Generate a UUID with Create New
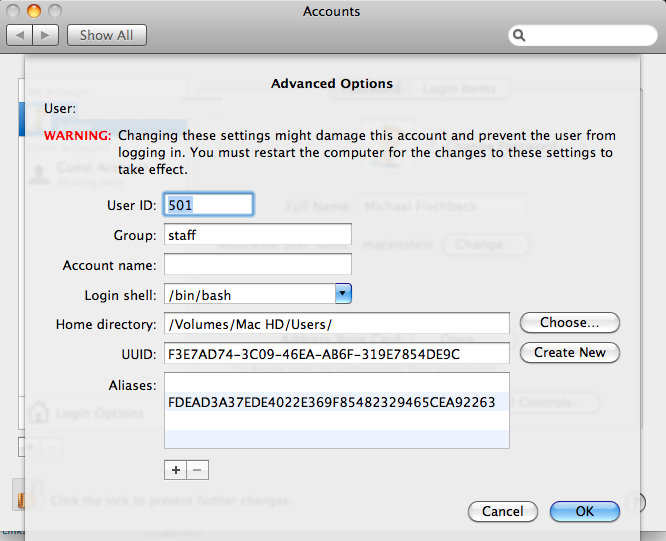The image size is (666, 541). point(569,352)
